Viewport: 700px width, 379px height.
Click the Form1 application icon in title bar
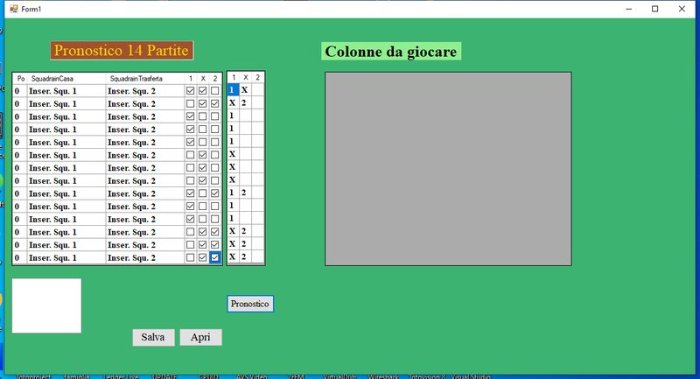[x=14, y=9]
